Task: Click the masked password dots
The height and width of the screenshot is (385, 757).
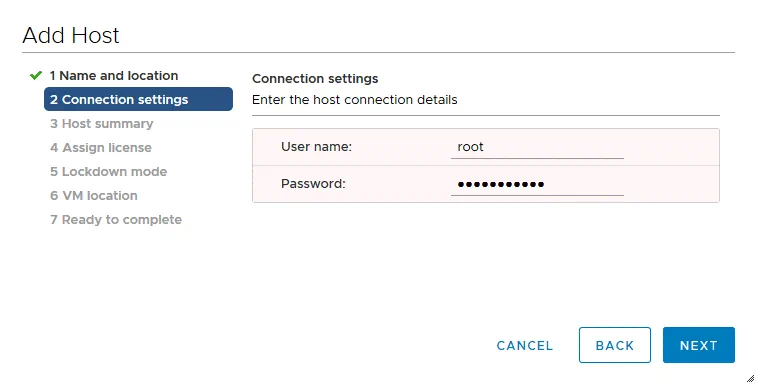Action: (501, 184)
